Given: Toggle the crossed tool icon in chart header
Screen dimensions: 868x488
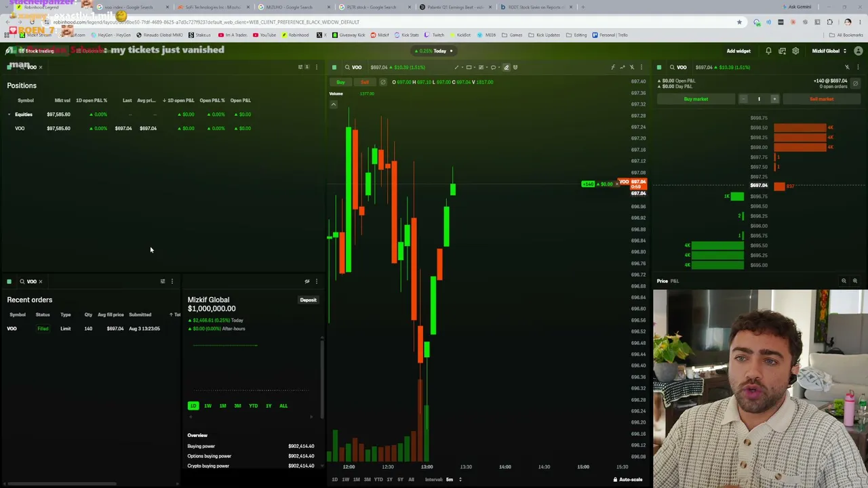Looking at the screenshot, I should 632,67.
